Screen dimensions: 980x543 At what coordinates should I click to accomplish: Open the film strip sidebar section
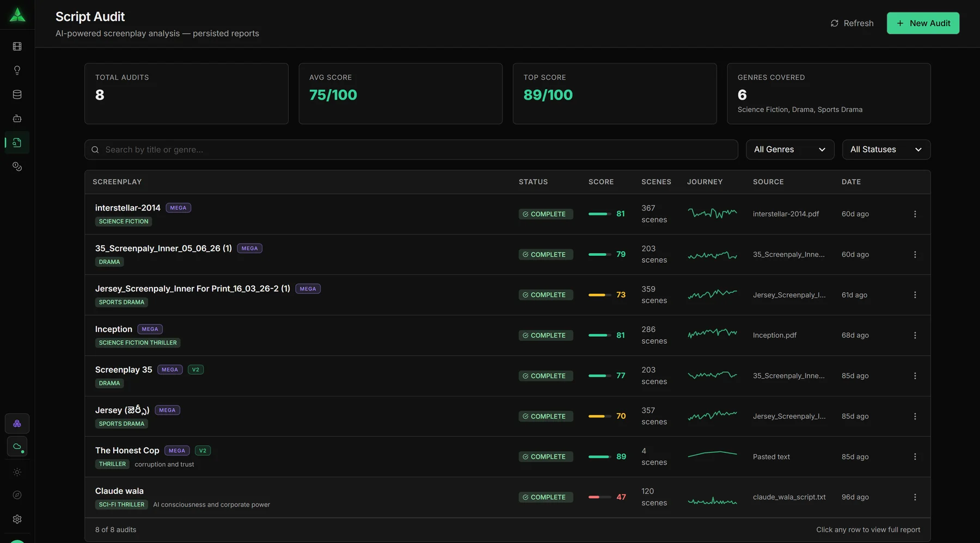17,47
